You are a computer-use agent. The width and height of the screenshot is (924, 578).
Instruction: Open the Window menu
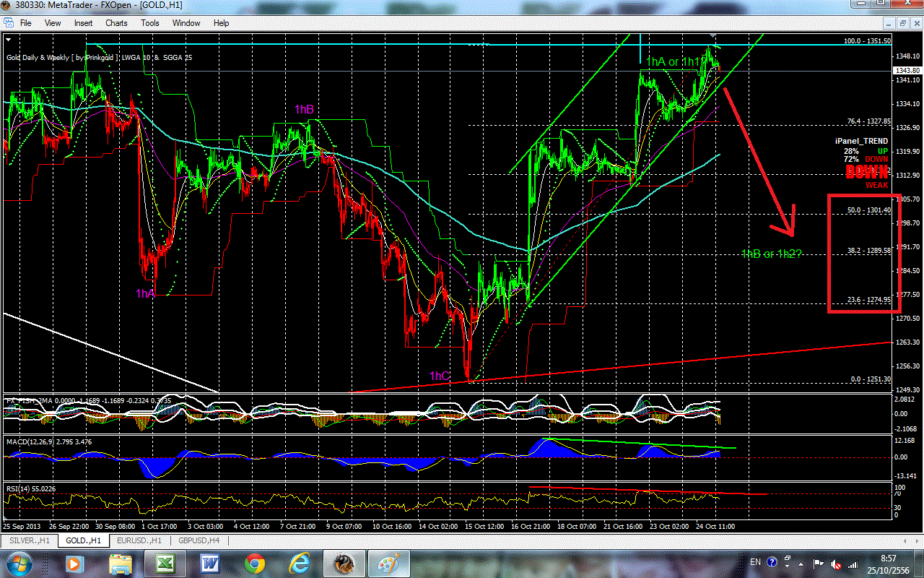point(186,22)
